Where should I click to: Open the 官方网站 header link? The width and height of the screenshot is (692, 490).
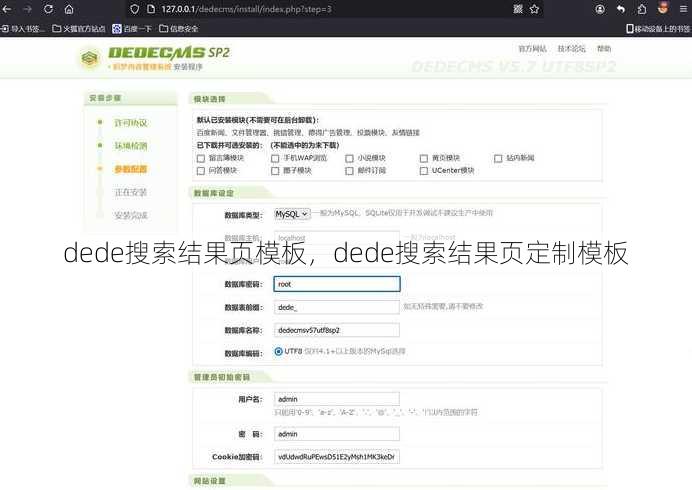click(x=532, y=49)
